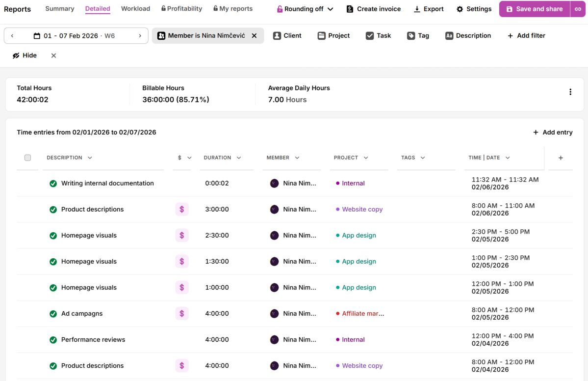
Task: Click duration 0:00:02
Action: pos(217,183)
